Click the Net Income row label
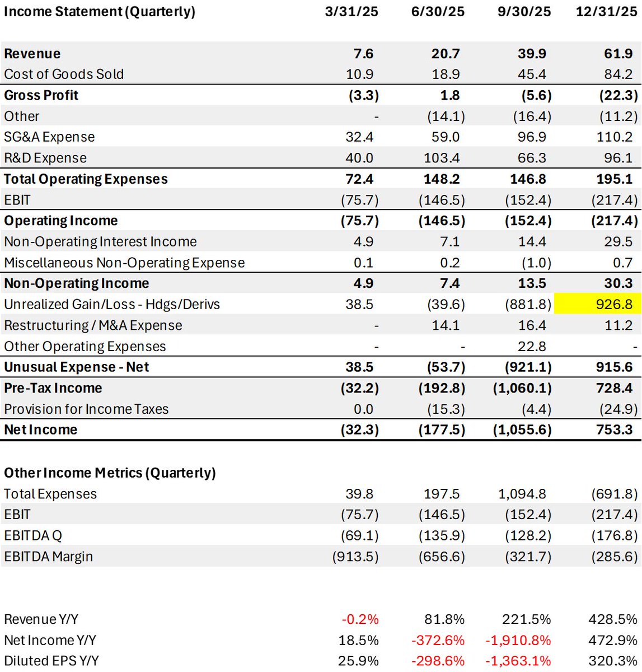 tap(40, 430)
